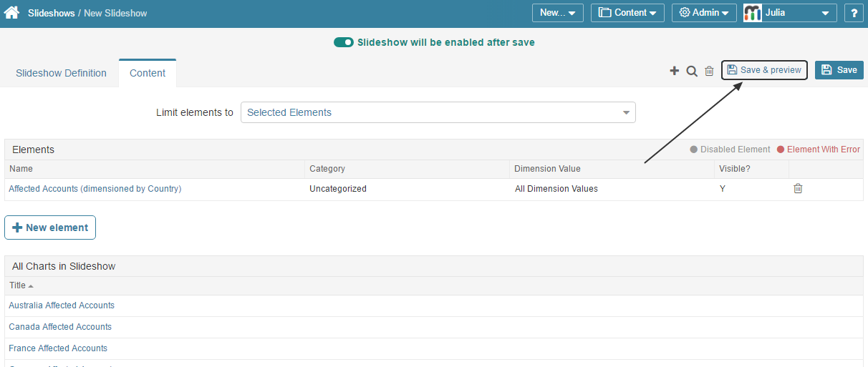Screen dimensions: 868x367
Task: Click Julia's user avatar icon
Action: pos(753,13)
